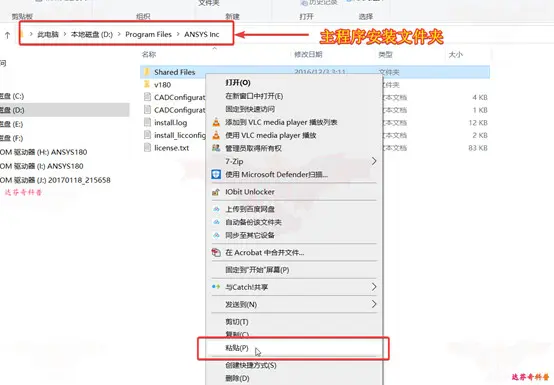554x385 pixels.
Task: Click chevron before 此电脑 in address bar
Action: [31, 34]
